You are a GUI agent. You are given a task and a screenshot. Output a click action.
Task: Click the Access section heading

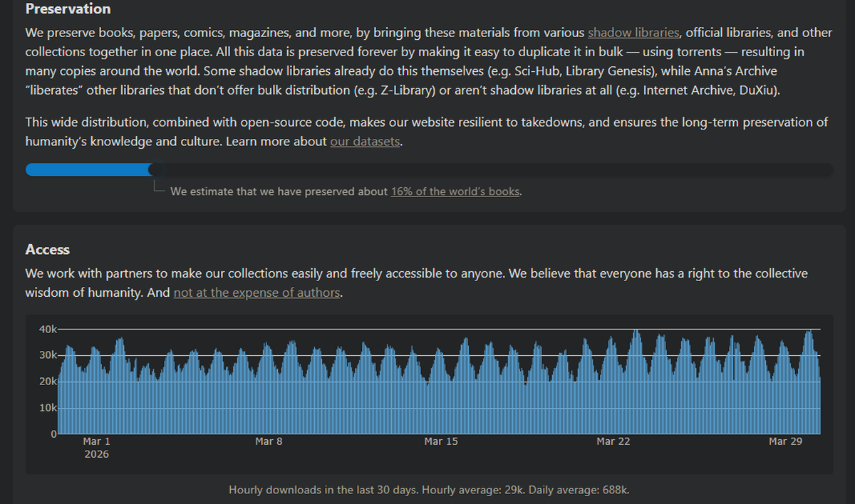pyautogui.click(x=47, y=249)
